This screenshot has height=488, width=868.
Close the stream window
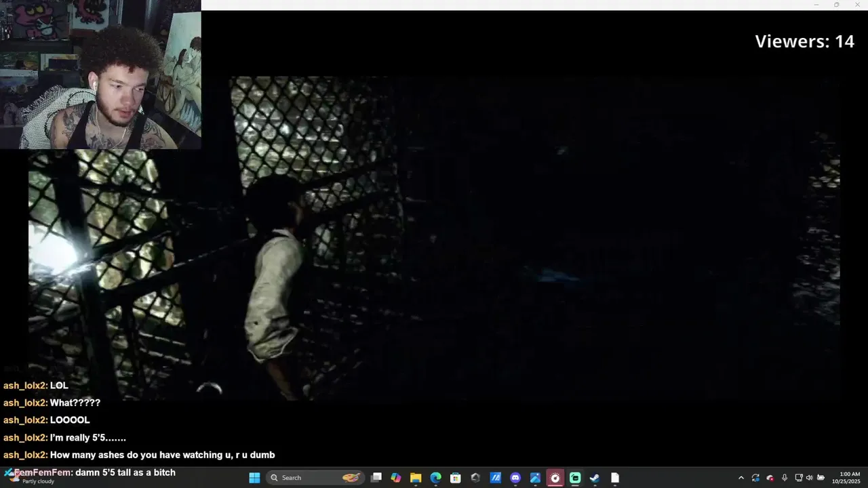click(x=857, y=5)
